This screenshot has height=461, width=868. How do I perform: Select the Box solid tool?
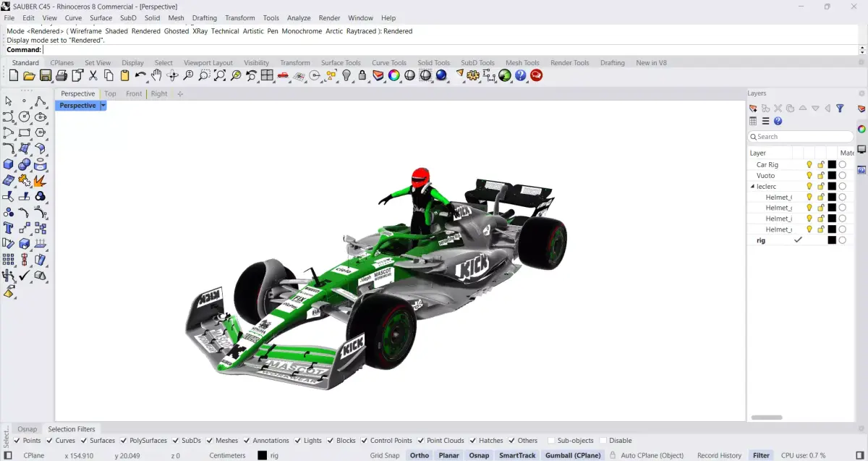pyautogui.click(x=9, y=165)
